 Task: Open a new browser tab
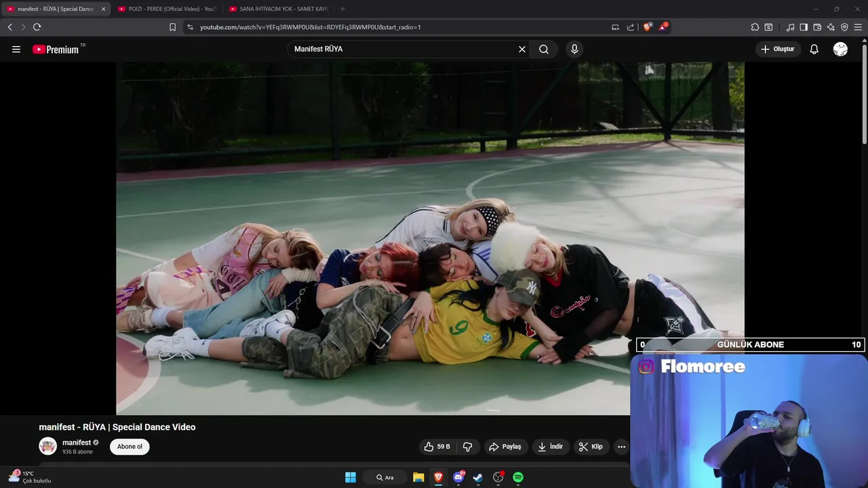[x=342, y=9]
